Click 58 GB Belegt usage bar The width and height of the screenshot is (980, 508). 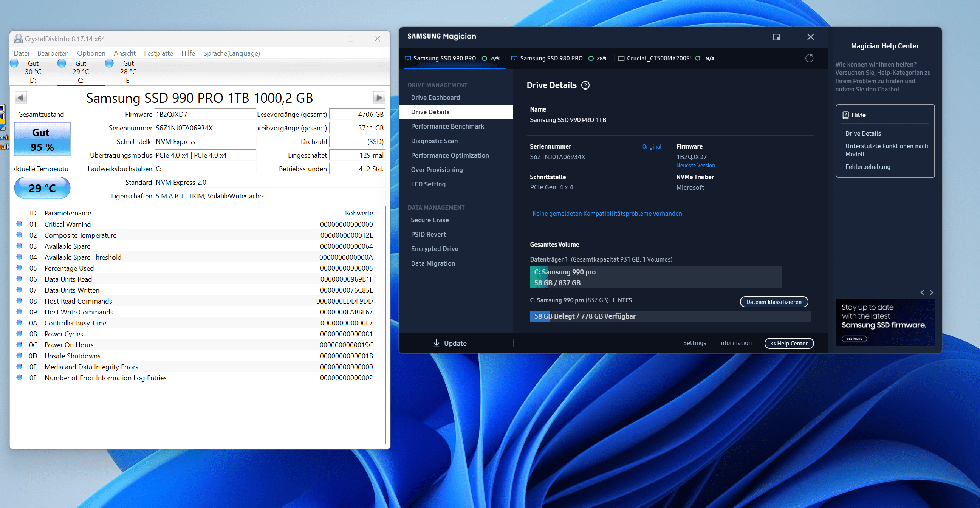(x=670, y=316)
